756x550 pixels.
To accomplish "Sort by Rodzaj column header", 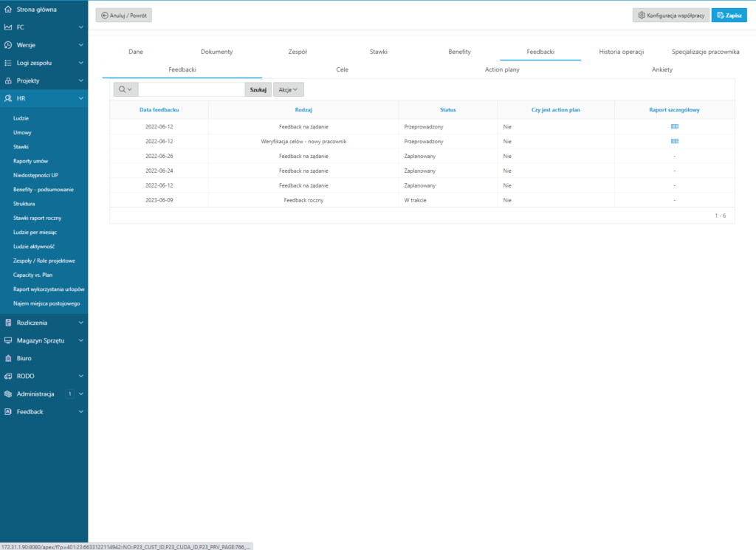I will click(x=303, y=110).
